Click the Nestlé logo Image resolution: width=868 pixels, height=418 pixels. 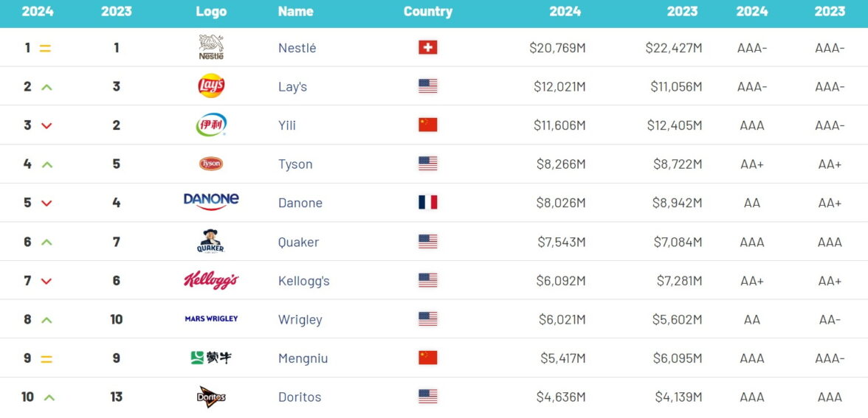point(211,47)
